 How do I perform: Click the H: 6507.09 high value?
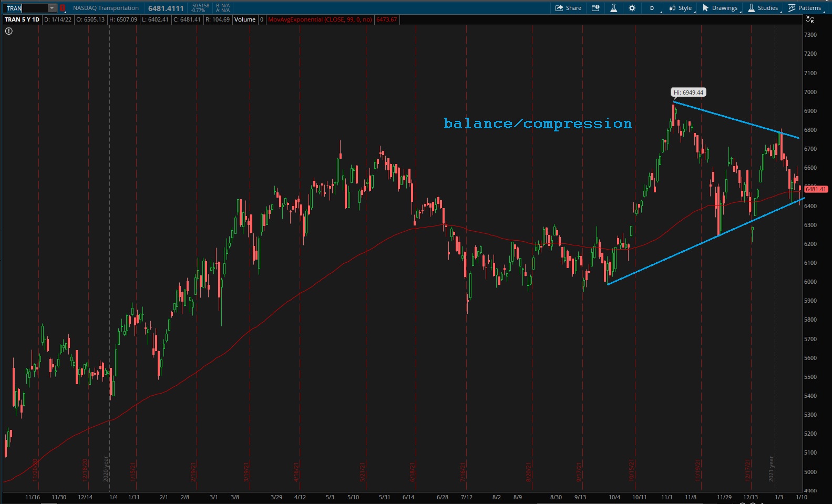[123, 19]
